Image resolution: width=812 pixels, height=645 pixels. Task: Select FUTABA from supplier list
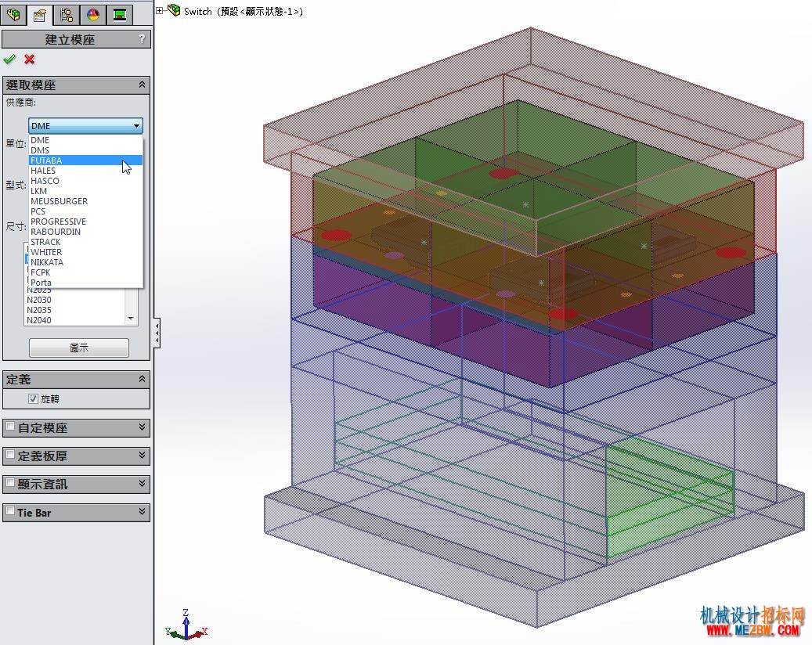(46, 160)
